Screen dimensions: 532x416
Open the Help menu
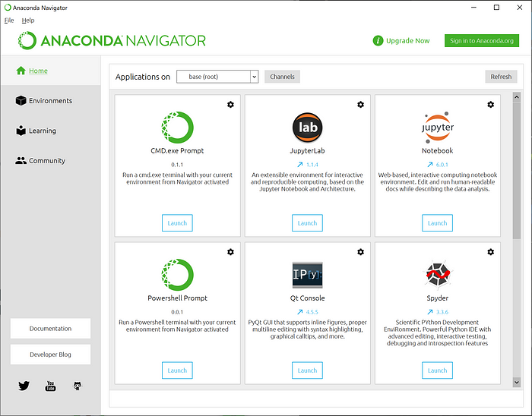click(x=28, y=20)
